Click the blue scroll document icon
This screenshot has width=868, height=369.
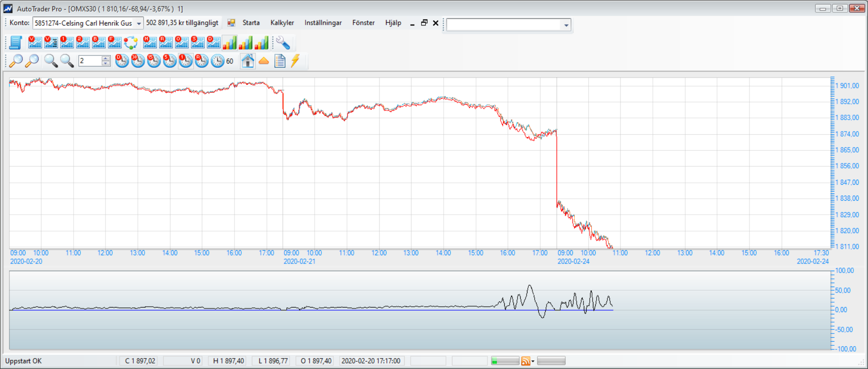tap(15, 43)
